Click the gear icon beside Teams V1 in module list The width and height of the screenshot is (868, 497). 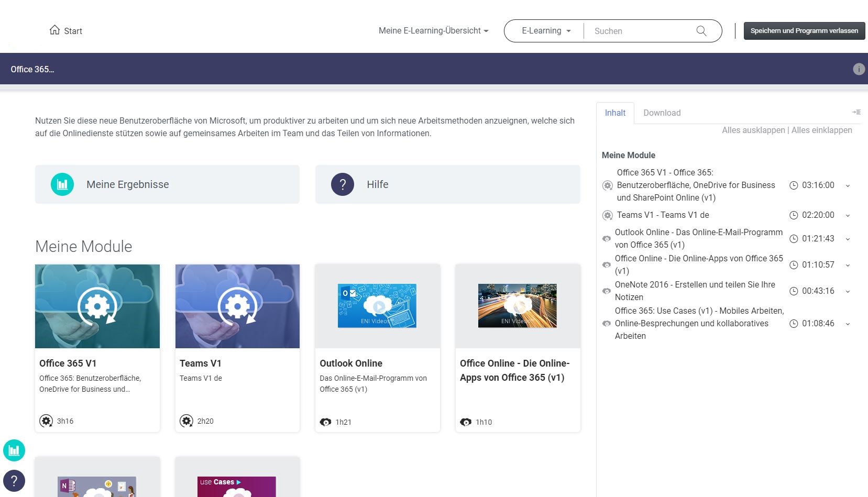click(608, 215)
